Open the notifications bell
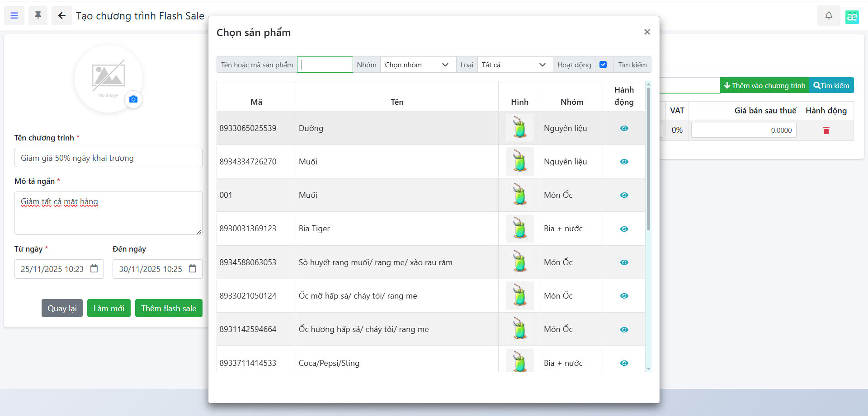 tap(828, 16)
